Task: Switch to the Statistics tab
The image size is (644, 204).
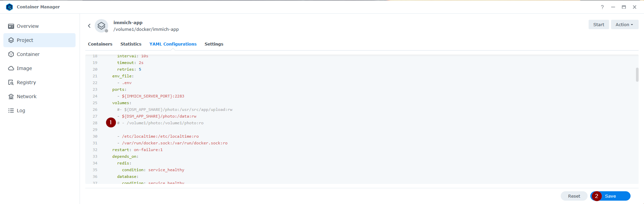Action: [131, 44]
